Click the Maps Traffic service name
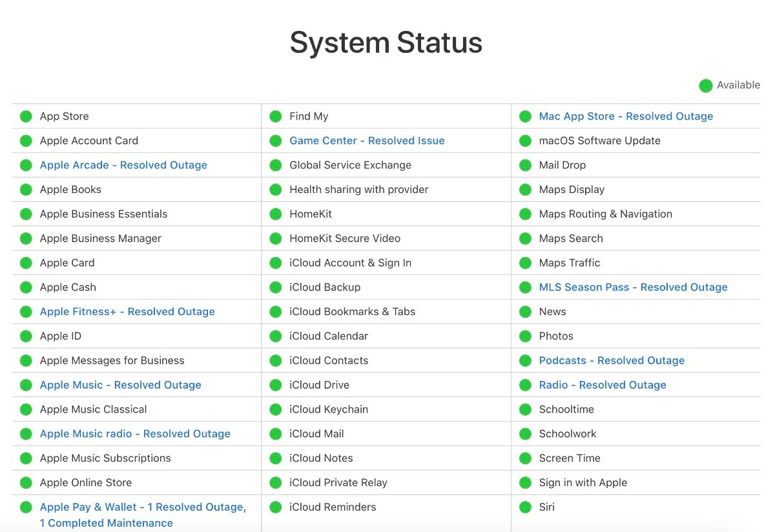The height and width of the screenshot is (532, 775). tap(570, 263)
